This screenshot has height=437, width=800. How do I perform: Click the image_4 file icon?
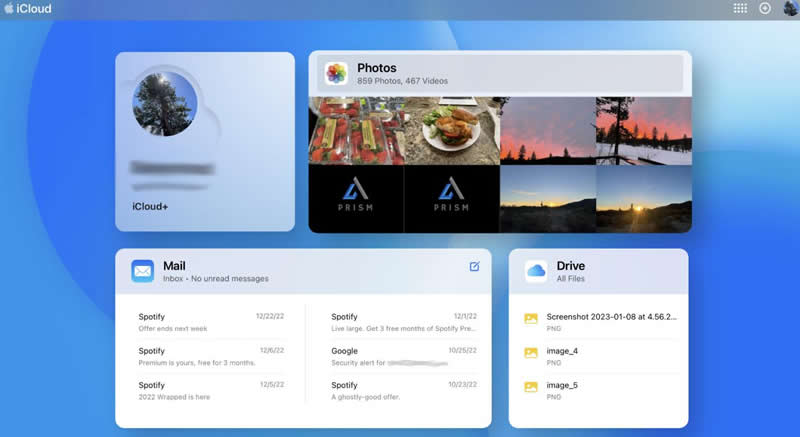[531, 353]
